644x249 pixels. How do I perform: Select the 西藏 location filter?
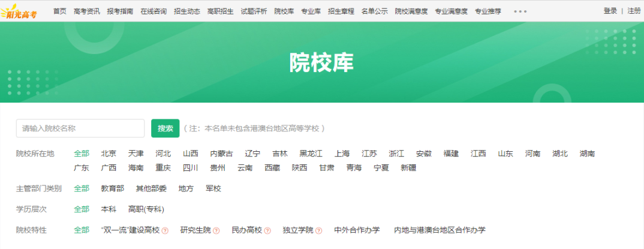[272, 167]
